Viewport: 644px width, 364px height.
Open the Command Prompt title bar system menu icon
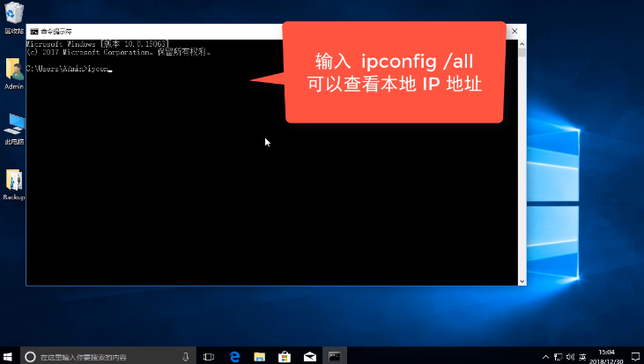point(33,31)
